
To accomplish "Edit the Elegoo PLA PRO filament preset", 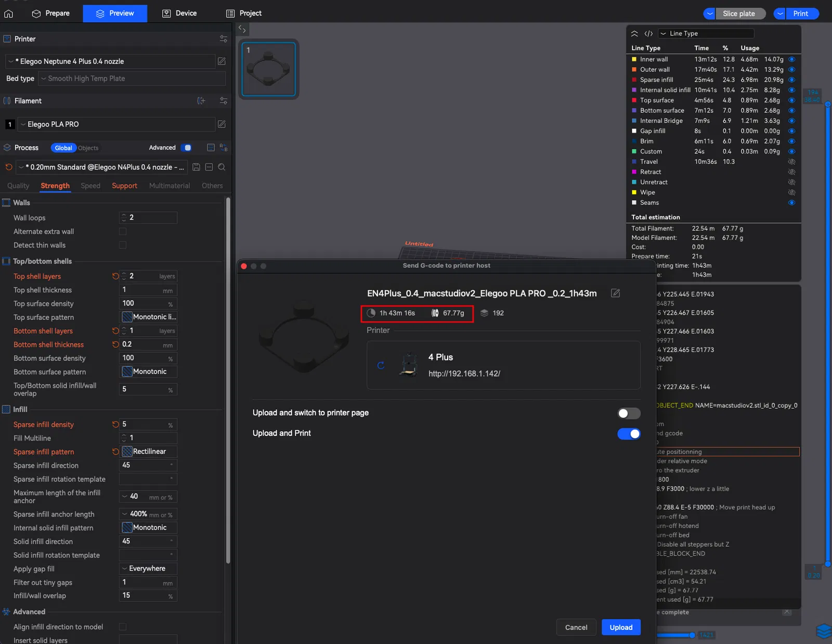I will (x=222, y=124).
